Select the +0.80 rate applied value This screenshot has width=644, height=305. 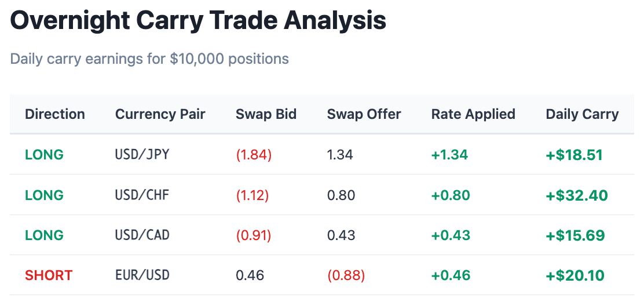point(451,195)
